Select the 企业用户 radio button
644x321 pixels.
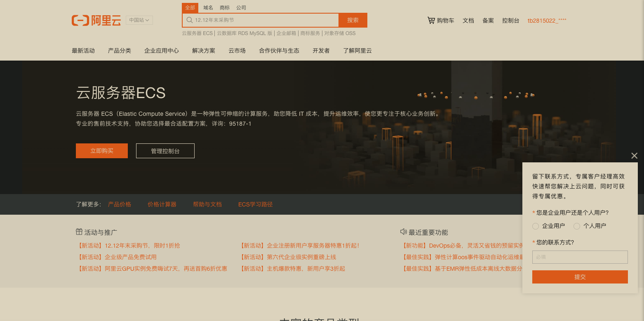536,226
